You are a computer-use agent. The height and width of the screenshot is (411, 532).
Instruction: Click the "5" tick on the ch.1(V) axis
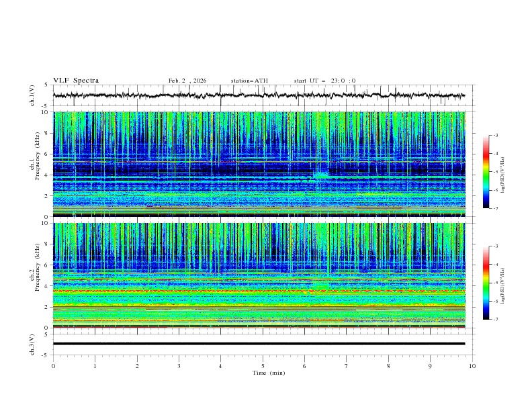(x=46, y=85)
